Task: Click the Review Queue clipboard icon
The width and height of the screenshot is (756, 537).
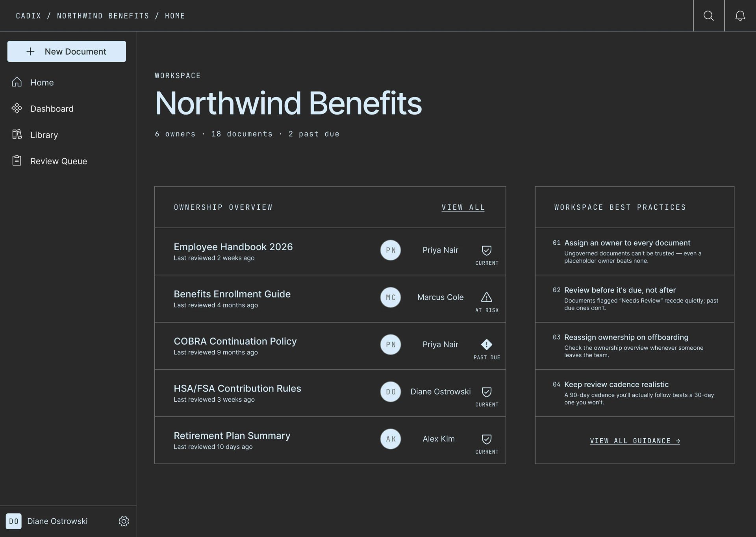Action: [x=17, y=161]
